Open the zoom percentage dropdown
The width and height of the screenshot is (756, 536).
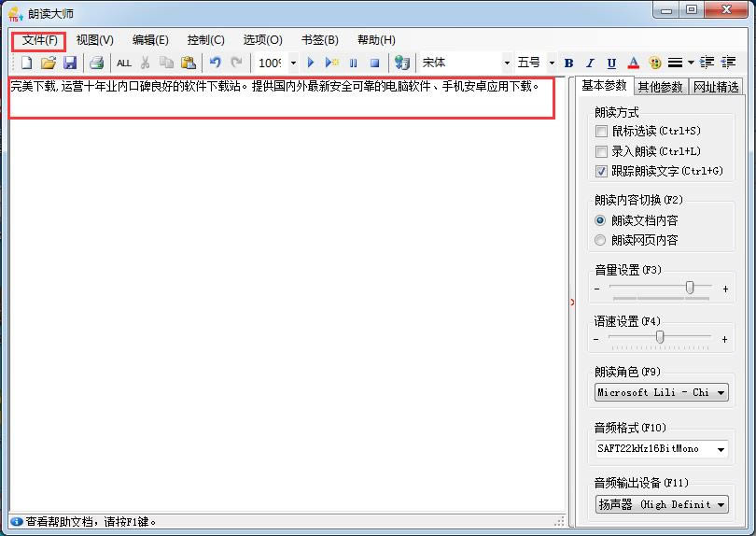click(x=293, y=63)
